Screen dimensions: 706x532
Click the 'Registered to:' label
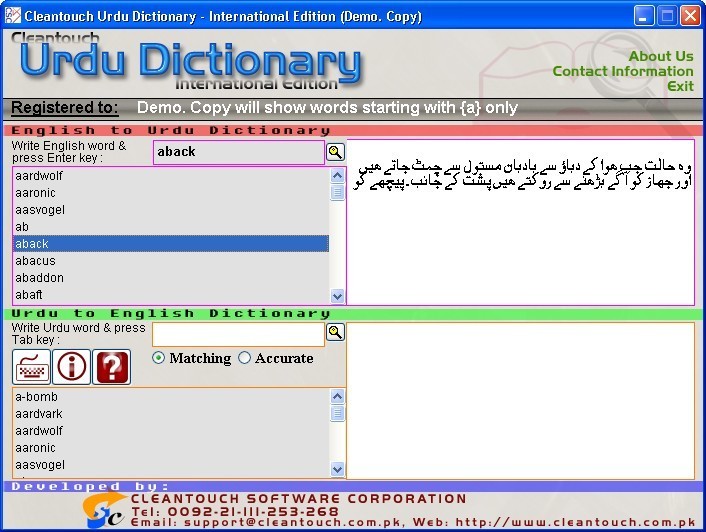(65, 108)
